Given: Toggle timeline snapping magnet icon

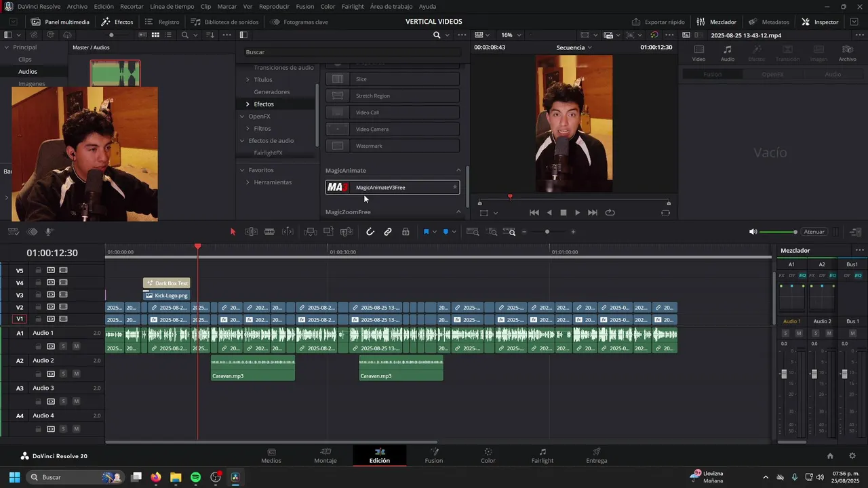Looking at the screenshot, I should pyautogui.click(x=370, y=232).
